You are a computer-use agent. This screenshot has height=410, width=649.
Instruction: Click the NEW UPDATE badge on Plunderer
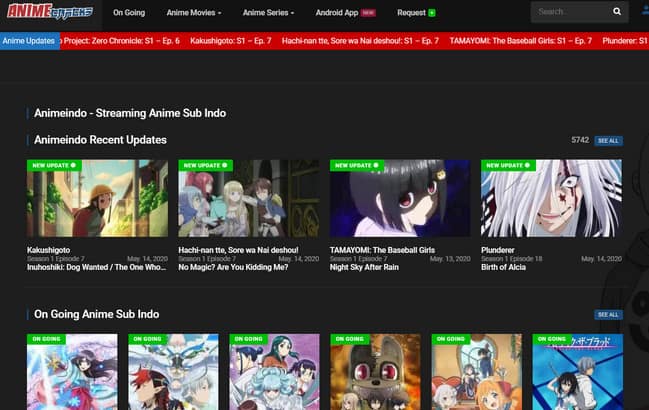coord(509,165)
